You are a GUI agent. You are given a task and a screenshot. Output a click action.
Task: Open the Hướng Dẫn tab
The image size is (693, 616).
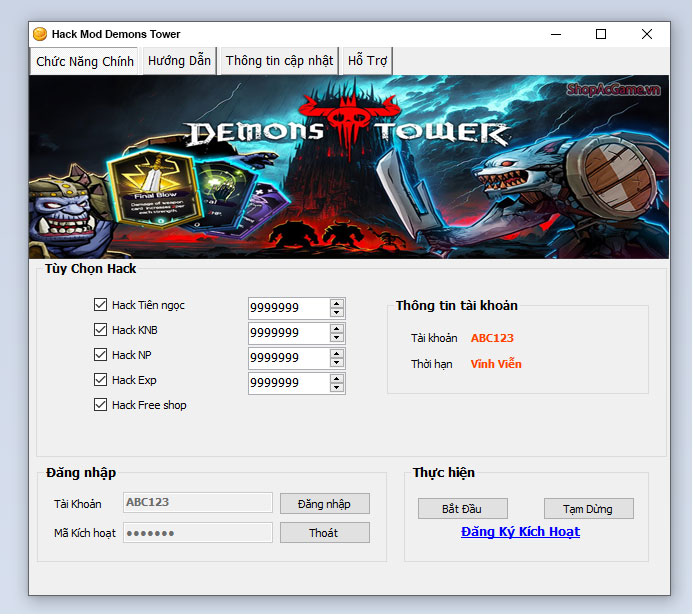click(x=179, y=61)
